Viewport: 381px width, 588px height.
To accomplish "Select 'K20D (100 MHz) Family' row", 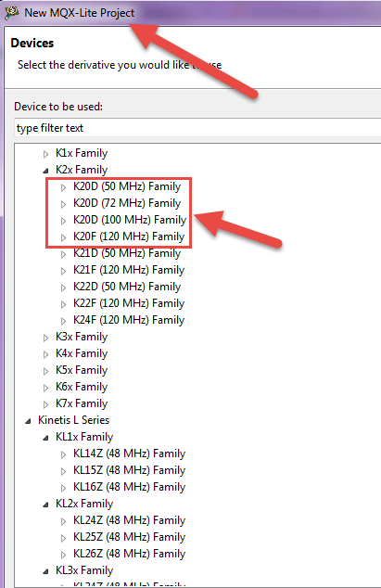I will (130, 220).
